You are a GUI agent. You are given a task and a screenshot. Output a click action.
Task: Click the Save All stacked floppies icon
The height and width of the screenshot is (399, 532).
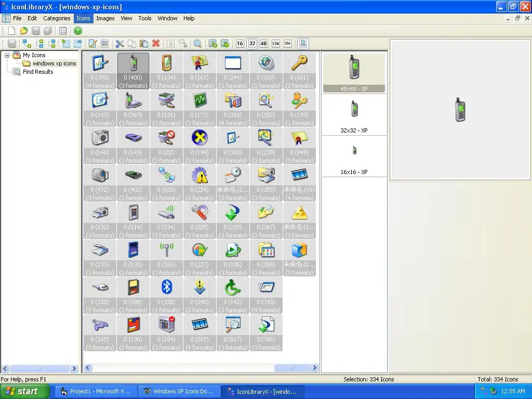tap(48, 31)
